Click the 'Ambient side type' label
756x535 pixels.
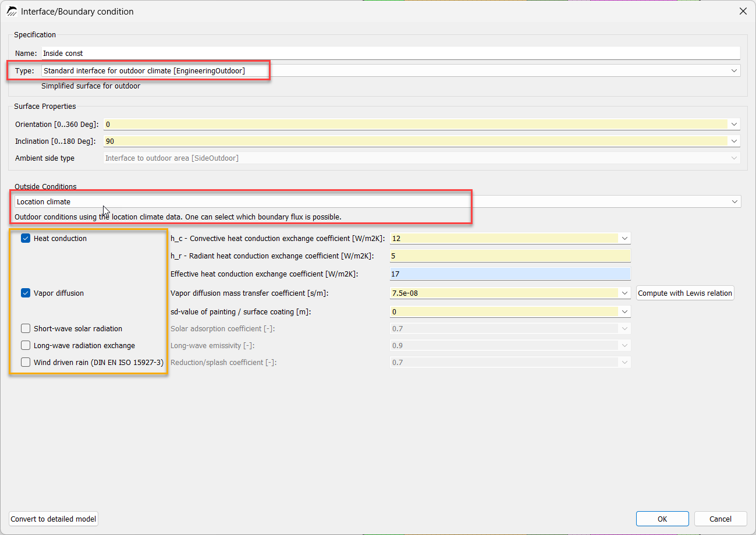(45, 158)
